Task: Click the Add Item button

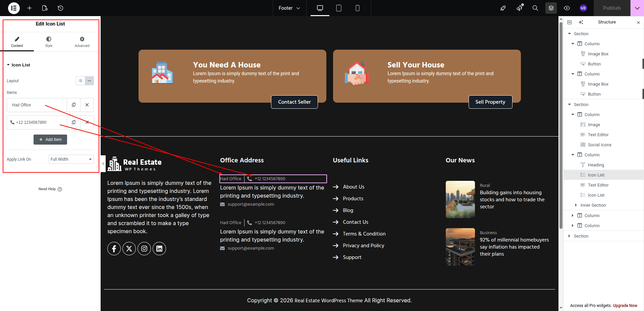Action: pos(50,140)
